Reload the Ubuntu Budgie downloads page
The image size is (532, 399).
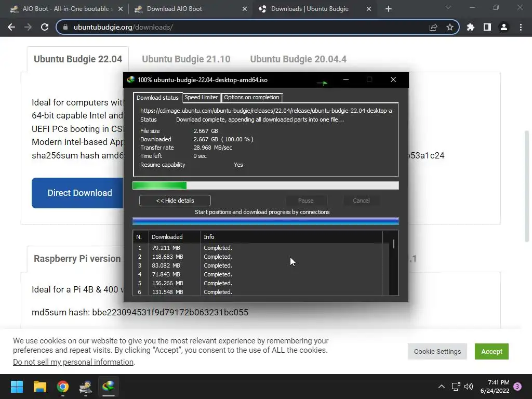point(45,27)
